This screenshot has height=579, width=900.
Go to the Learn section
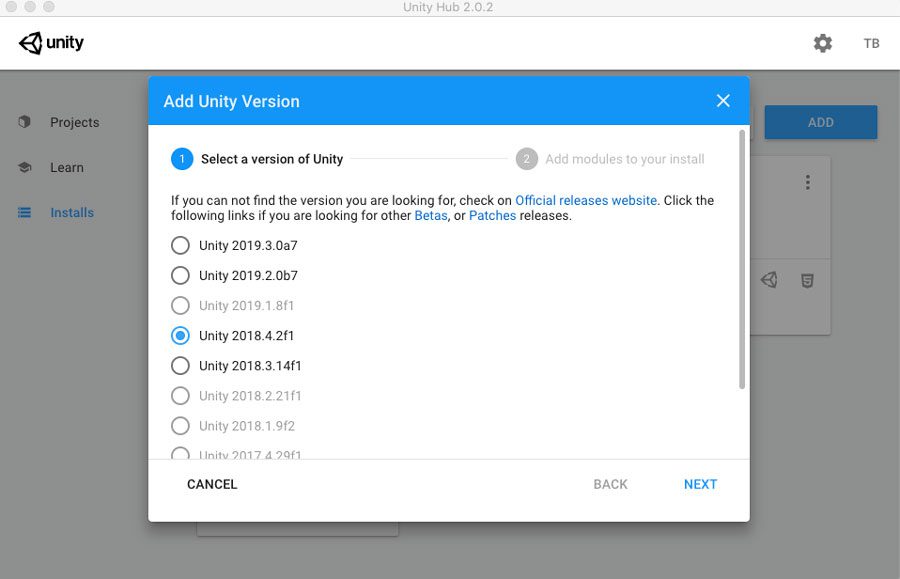pyautogui.click(x=67, y=168)
